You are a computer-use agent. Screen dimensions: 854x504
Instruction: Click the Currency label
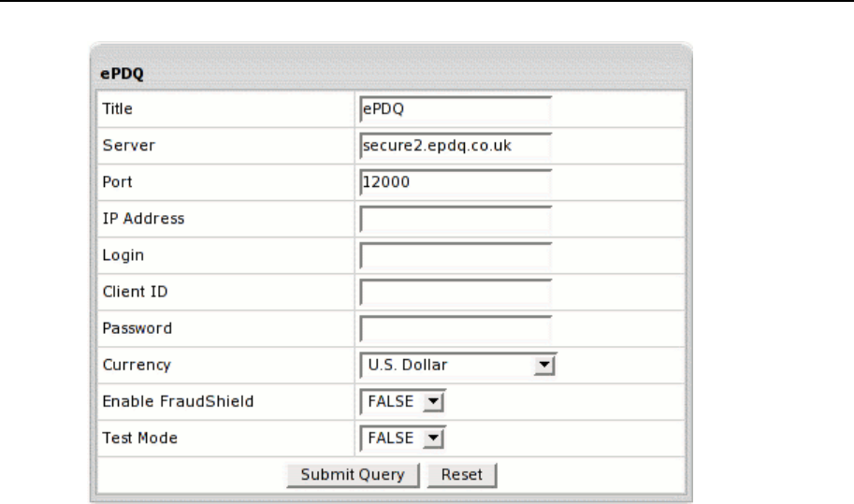(x=137, y=366)
